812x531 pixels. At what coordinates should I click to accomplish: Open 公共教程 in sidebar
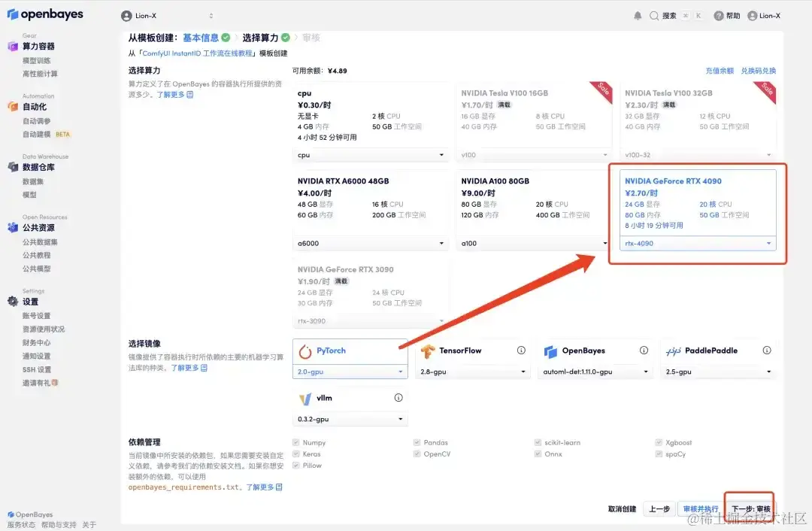click(36, 255)
